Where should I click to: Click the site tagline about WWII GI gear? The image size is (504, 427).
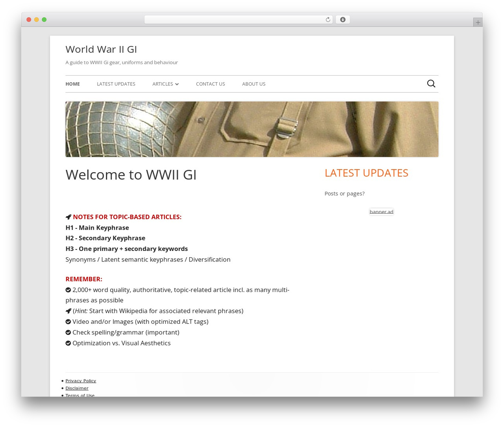pos(122,62)
